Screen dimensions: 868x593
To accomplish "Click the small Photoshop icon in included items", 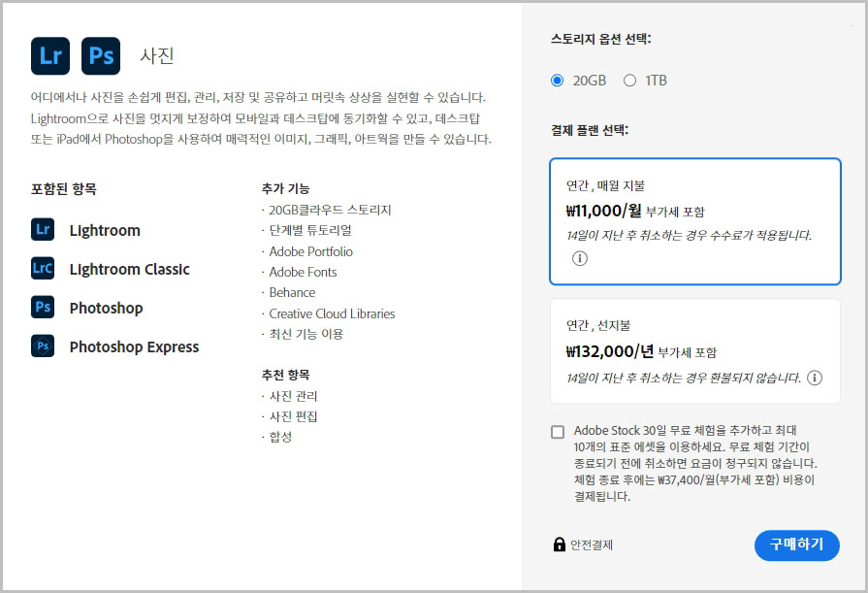I will point(43,307).
